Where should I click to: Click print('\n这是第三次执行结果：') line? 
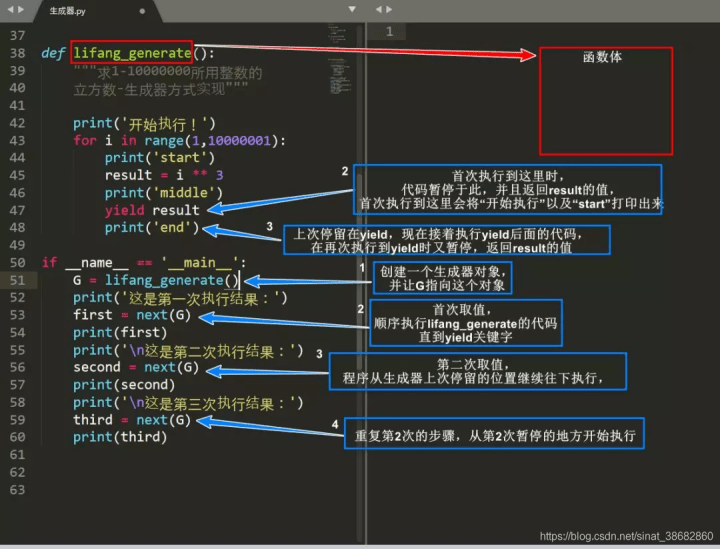(188, 403)
